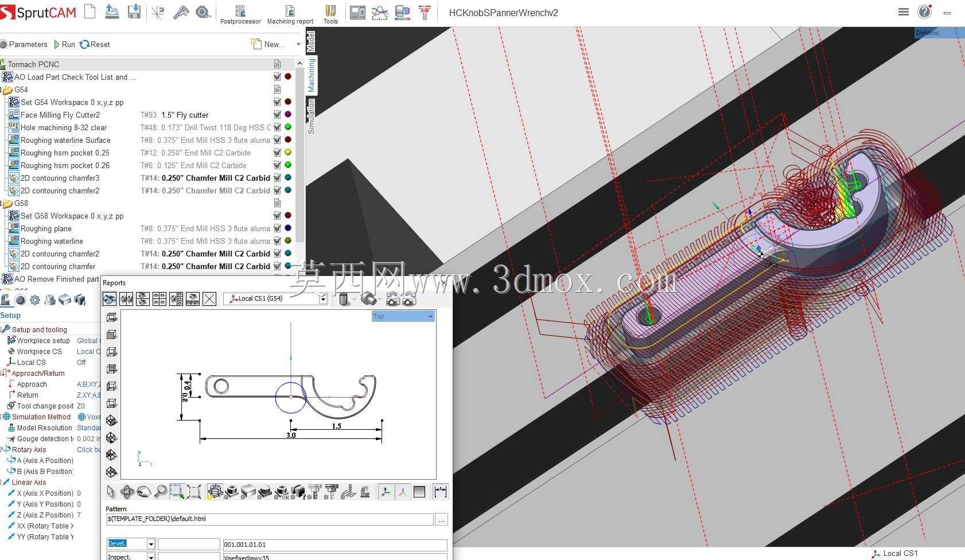
Task: Open the dropdown arrow next to New...
Action: (298, 44)
